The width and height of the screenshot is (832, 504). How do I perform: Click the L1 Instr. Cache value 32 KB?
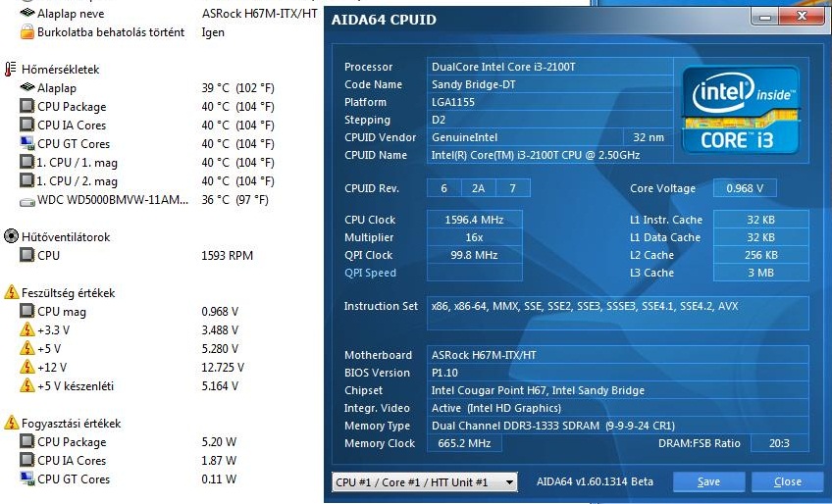[761, 220]
